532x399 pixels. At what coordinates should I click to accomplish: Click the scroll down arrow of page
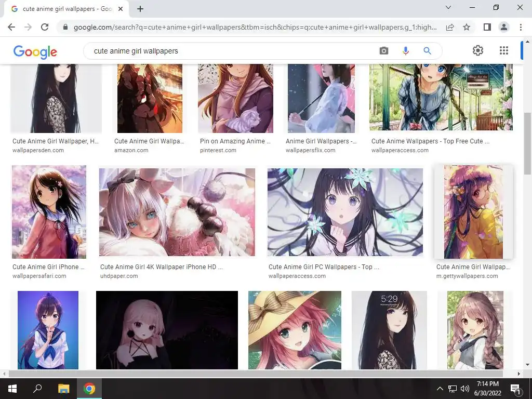pos(527,365)
